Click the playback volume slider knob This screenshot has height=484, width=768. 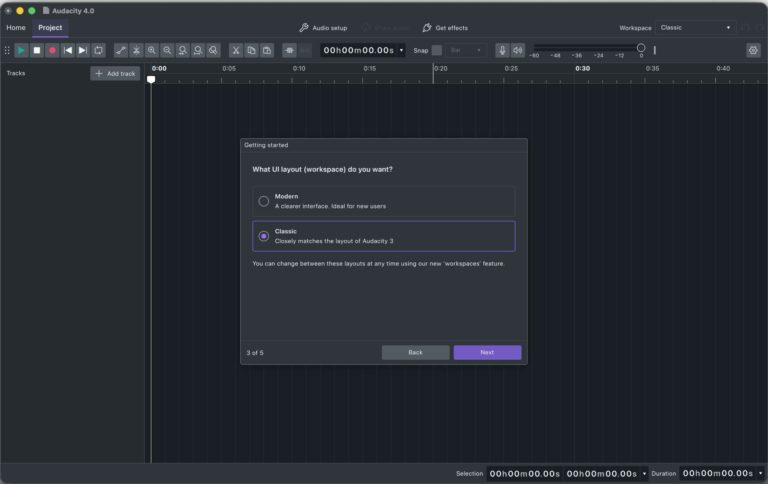point(641,48)
